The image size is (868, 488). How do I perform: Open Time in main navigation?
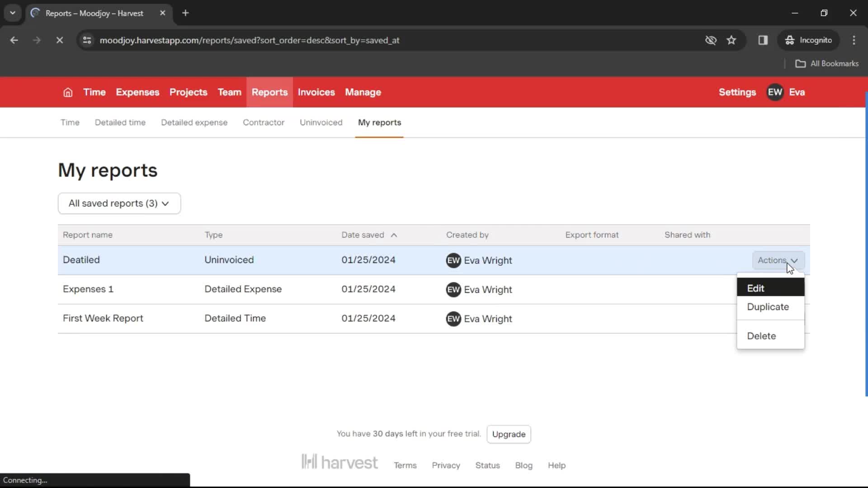pyautogui.click(x=94, y=92)
